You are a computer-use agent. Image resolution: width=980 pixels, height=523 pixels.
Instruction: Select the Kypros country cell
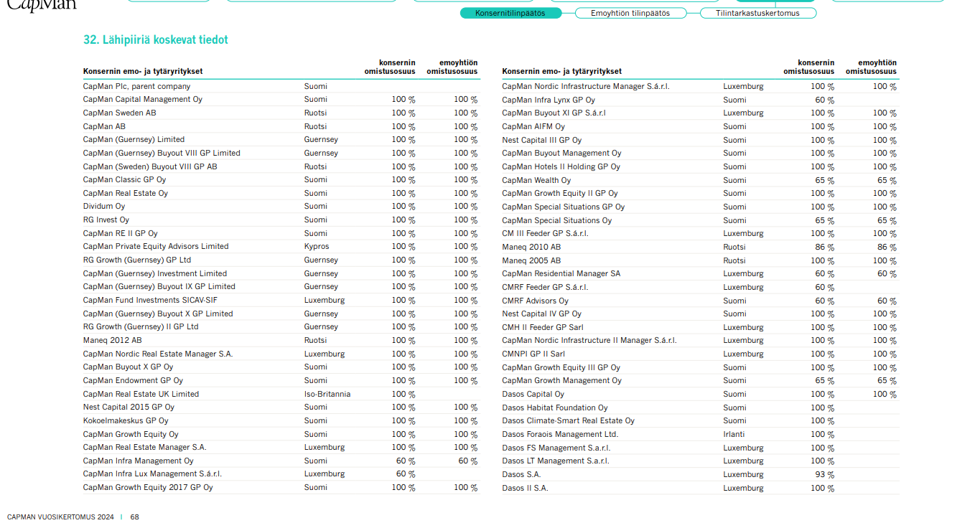coord(317,246)
